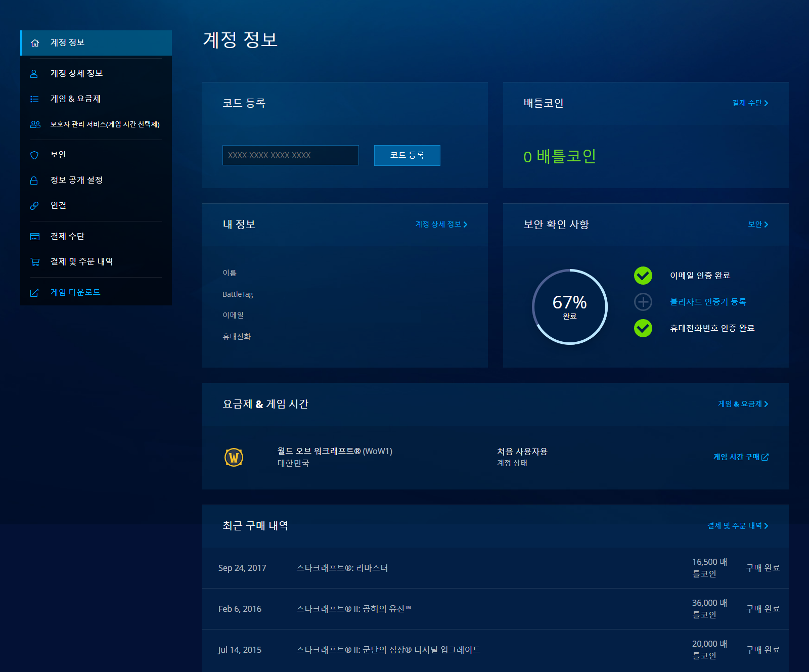Open 게임 & 요금제 sidebar entry
This screenshot has height=672, width=809.
96,99
